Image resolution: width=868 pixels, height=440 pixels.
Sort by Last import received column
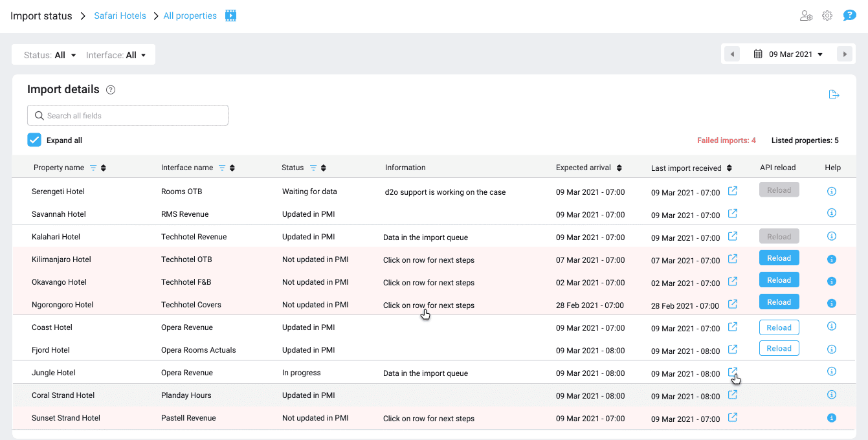click(729, 168)
